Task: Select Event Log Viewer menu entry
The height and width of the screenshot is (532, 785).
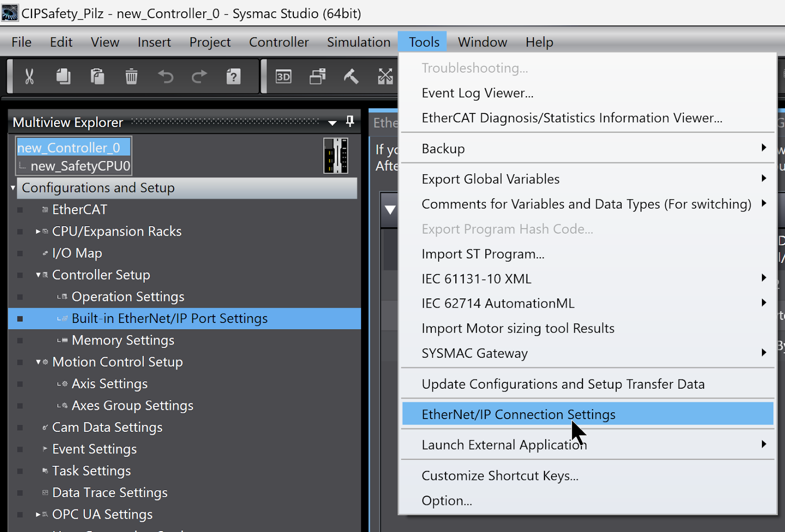Action: 588,93
